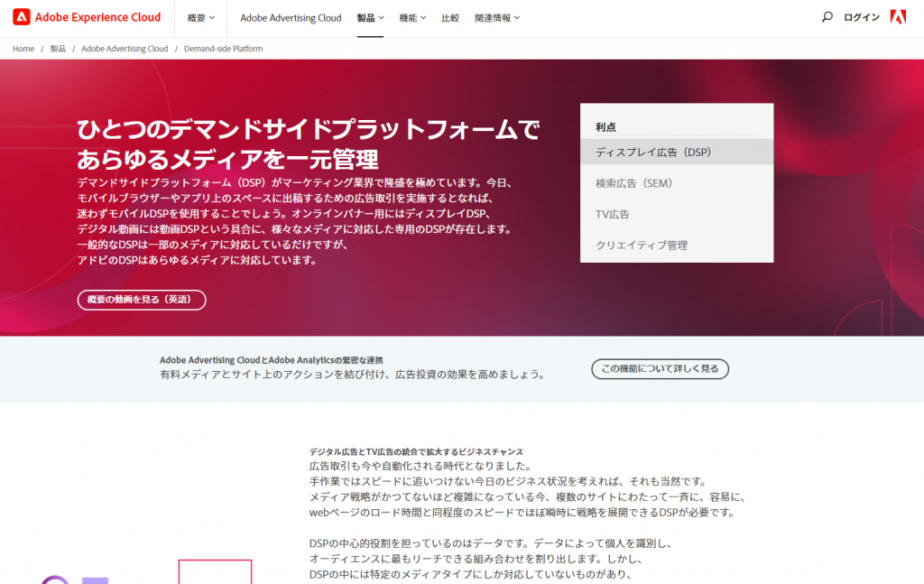
Task: Click the Adobe logo in top right
Action: click(x=898, y=17)
